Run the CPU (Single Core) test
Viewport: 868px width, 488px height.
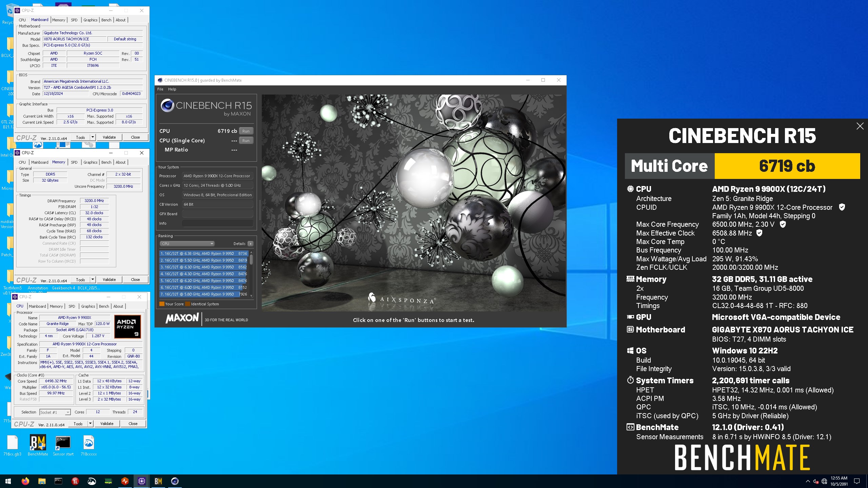[x=246, y=140]
